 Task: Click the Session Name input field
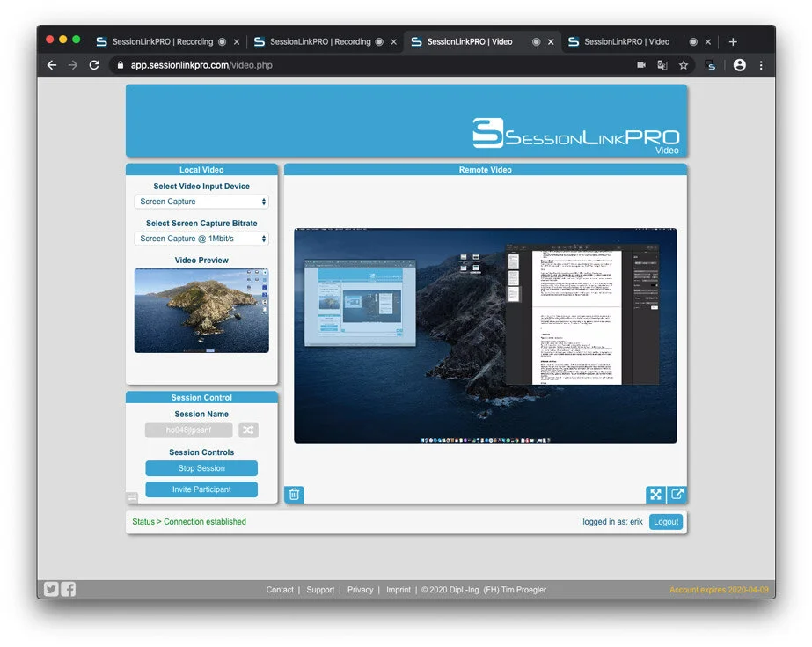188,430
